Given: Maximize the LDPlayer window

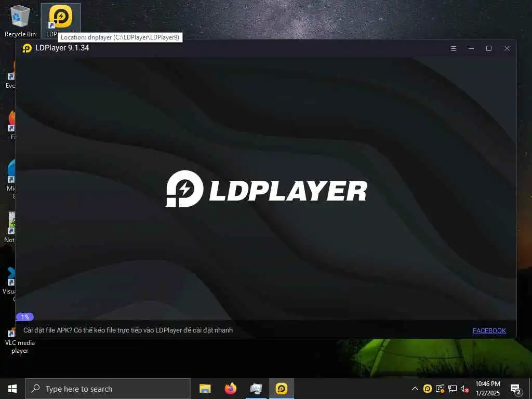Looking at the screenshot, I should coord(488,48).
